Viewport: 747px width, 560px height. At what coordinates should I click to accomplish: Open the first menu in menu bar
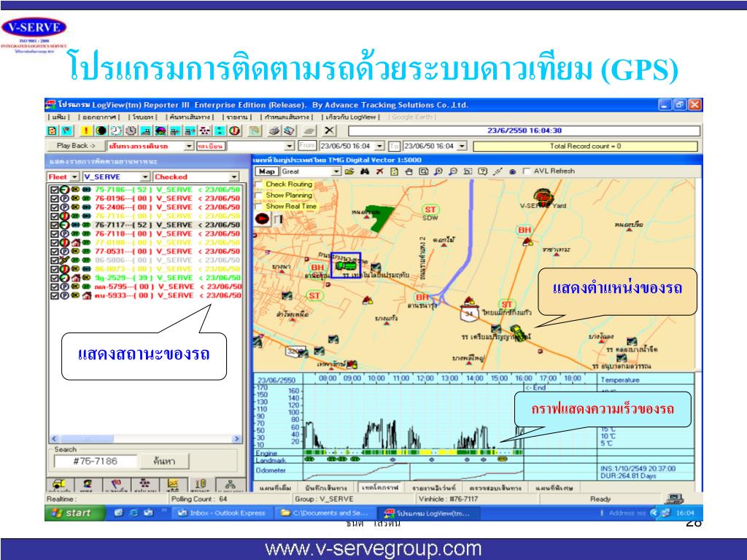(59, 117)
